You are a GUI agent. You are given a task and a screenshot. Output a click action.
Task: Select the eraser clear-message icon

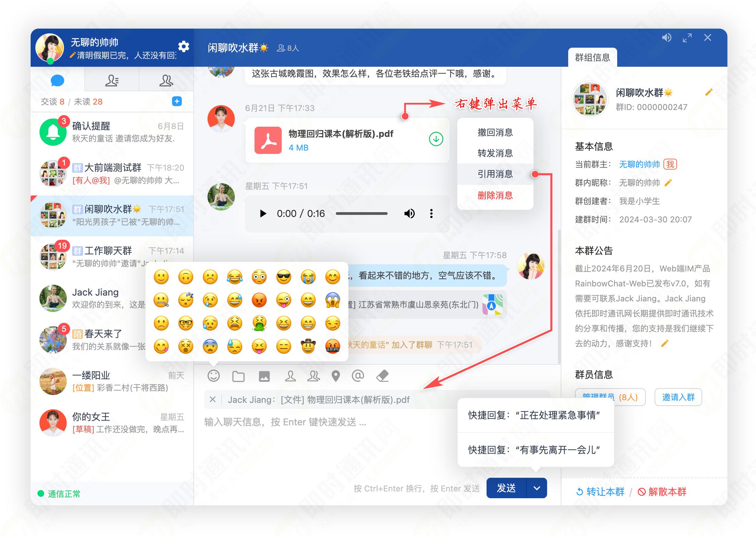(383, 376)
